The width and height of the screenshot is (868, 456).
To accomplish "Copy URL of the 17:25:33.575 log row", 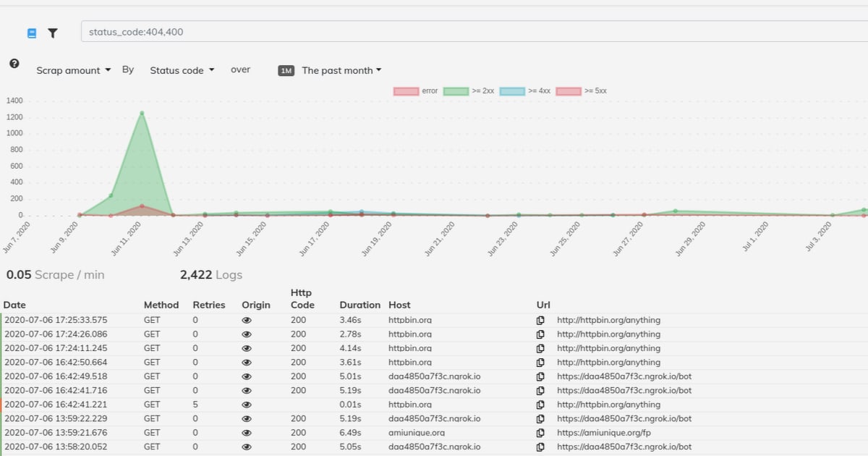I will pos(540,320).
